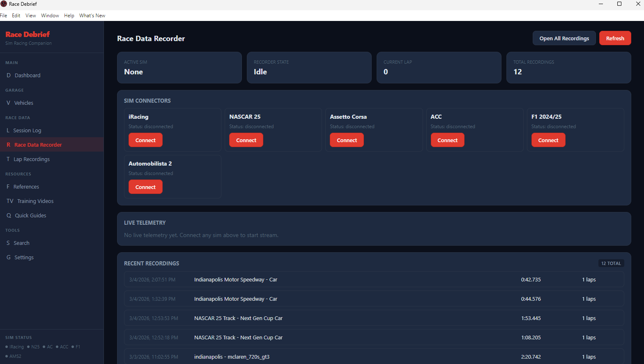644x364 pixels.
Task: Click the 1:08.205 lap time
Action: [x=531, y=337]
